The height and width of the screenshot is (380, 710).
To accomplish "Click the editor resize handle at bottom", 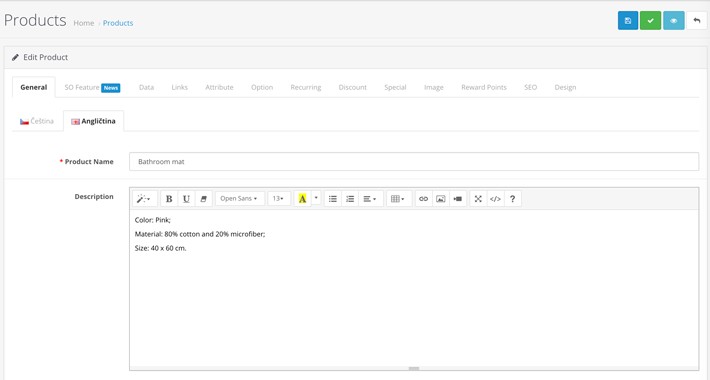I will tap(414, 368).
